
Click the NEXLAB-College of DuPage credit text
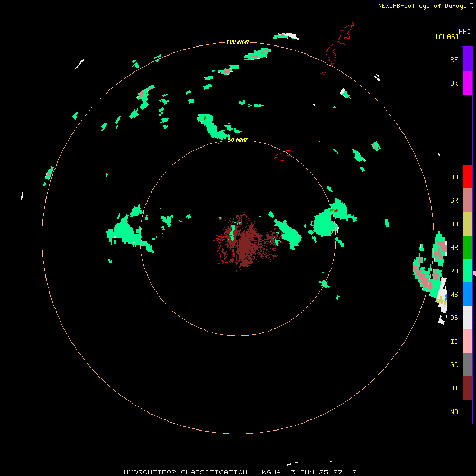pos(422,6)
